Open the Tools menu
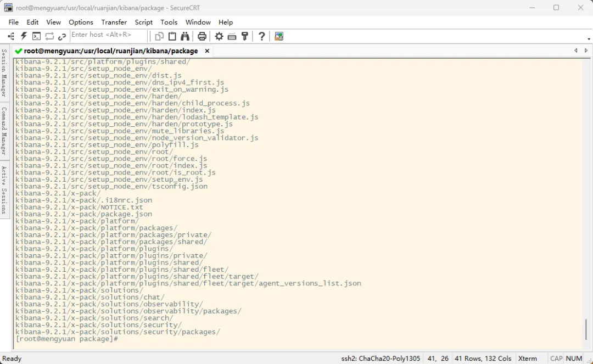Viewport: 593px width, 364px height. coord(169,23)
